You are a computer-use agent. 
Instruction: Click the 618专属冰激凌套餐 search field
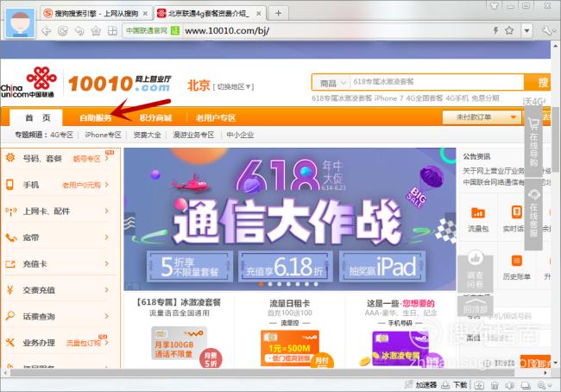pyautogui.click(x=437, y=82)
